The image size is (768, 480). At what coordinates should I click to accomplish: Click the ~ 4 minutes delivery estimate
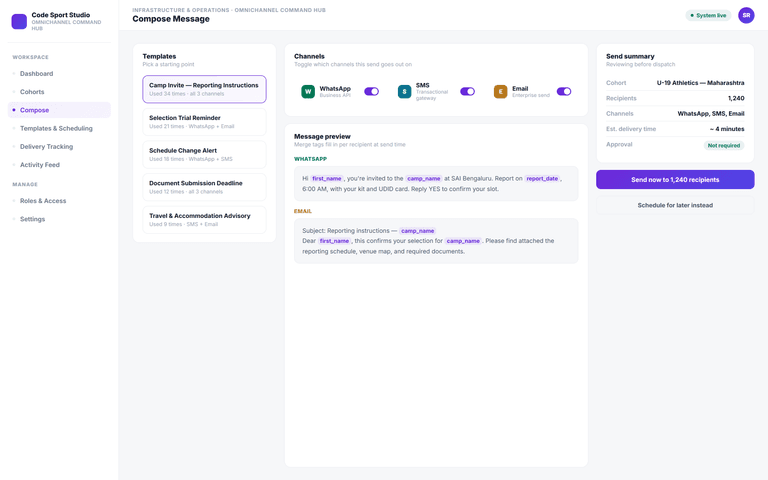tap(727, 129)
